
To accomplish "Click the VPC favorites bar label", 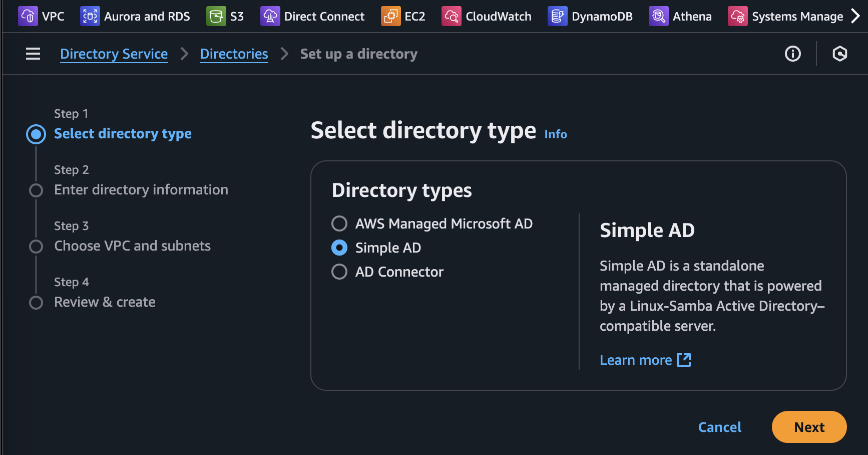I will coord(53,17).
